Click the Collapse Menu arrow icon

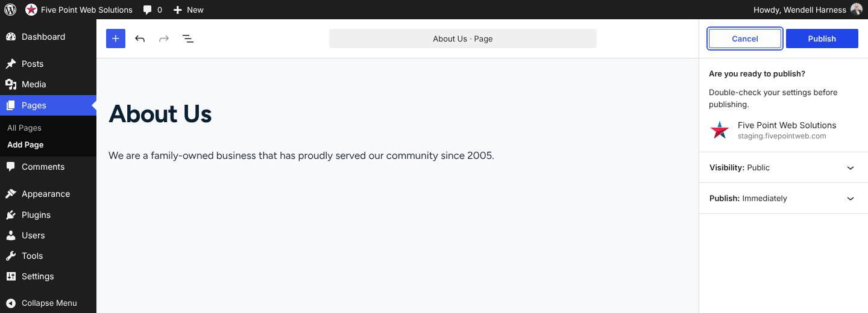(x=11, y=303)
